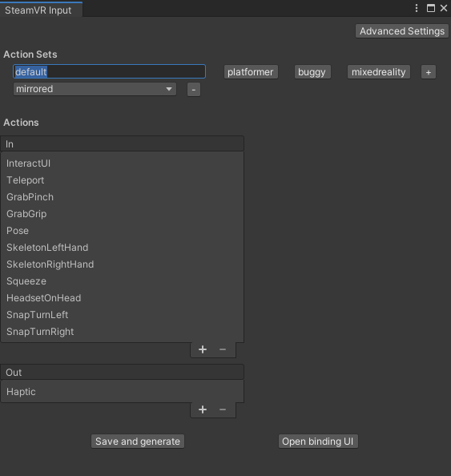The height and width of the screenshot is (476, 451).
Task: Edit the default action set name field
Action: tap(109, 71)
